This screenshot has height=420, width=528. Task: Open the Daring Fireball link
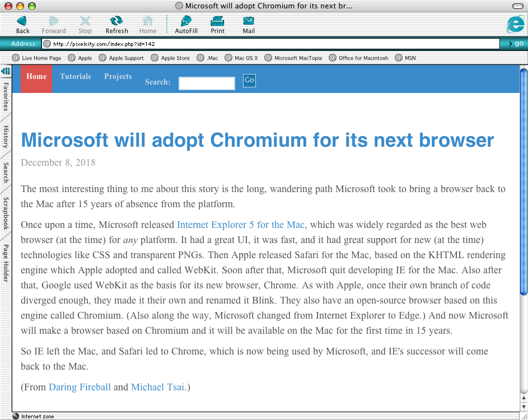tap(80, 387)
